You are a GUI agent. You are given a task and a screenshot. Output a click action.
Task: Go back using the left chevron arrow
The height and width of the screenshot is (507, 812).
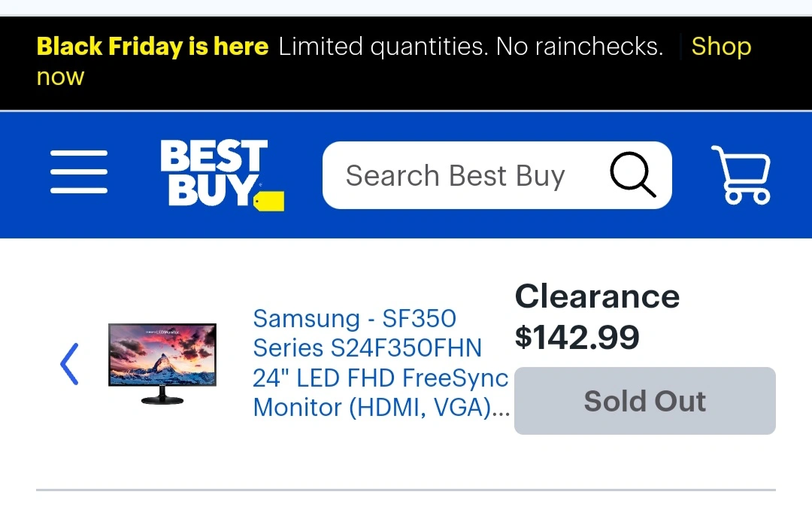[x=69, y=363]
